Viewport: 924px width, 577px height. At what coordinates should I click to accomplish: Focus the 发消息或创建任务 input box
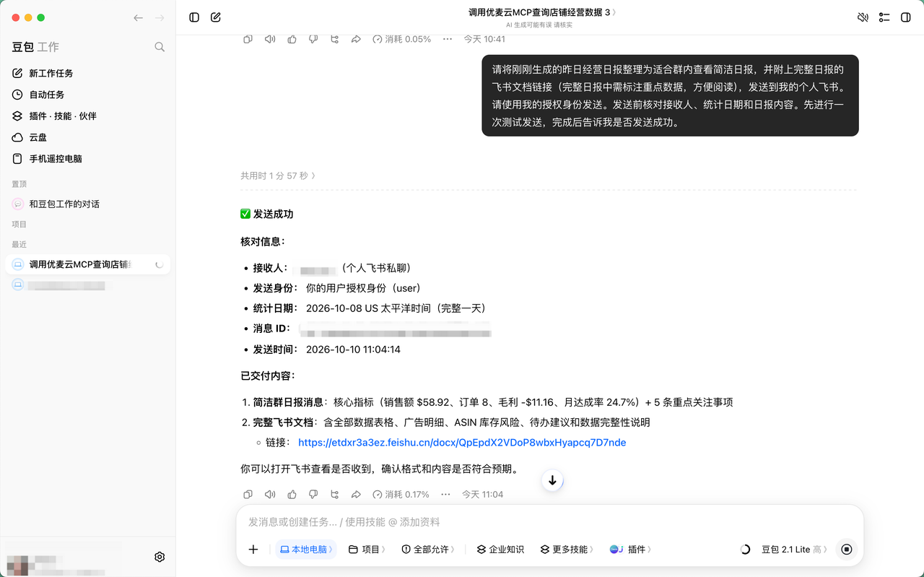tap(549, 522)
